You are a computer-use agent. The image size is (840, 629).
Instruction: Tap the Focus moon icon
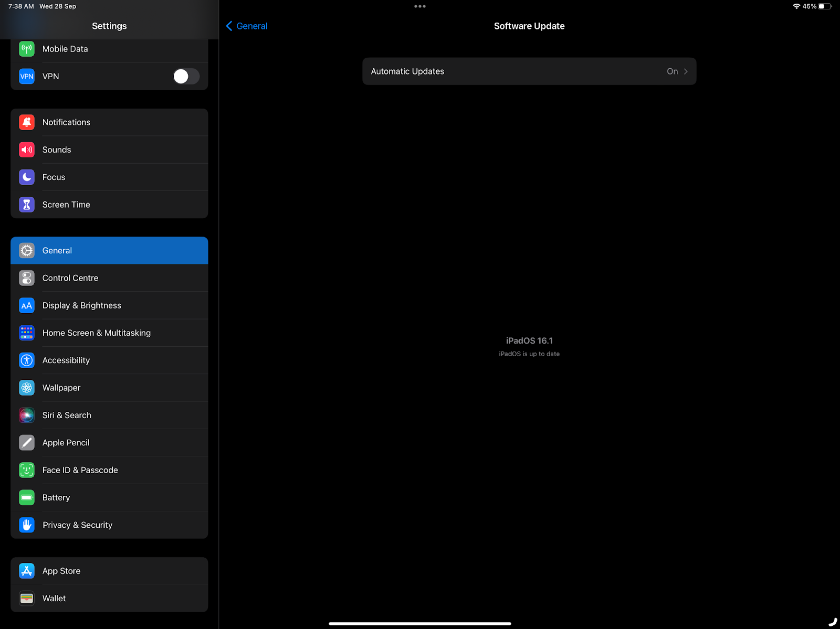click(x=27, y=177)
